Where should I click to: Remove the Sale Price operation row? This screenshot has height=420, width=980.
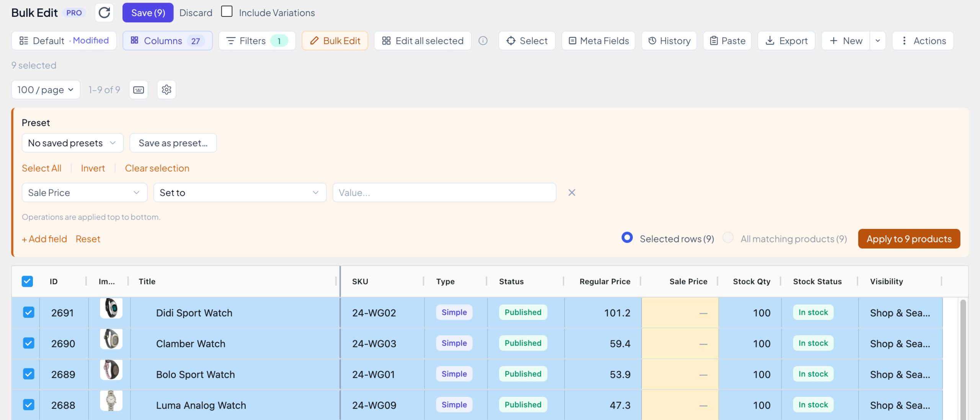(572, 193)
